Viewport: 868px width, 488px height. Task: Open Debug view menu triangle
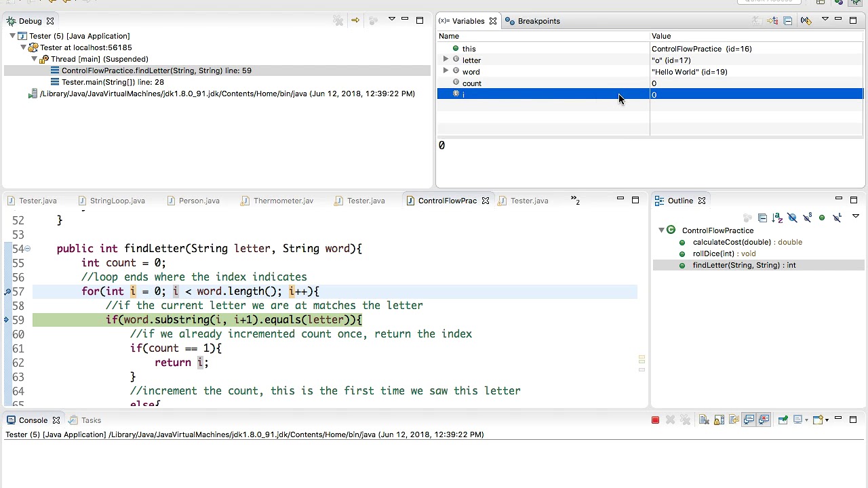pos(391,19)
